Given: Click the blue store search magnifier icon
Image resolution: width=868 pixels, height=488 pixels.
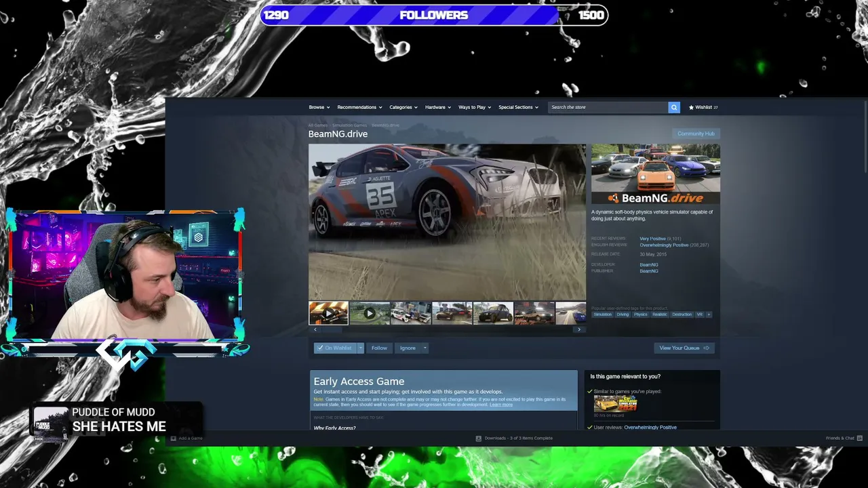Looking at the screenshot, I should (674, 107).
